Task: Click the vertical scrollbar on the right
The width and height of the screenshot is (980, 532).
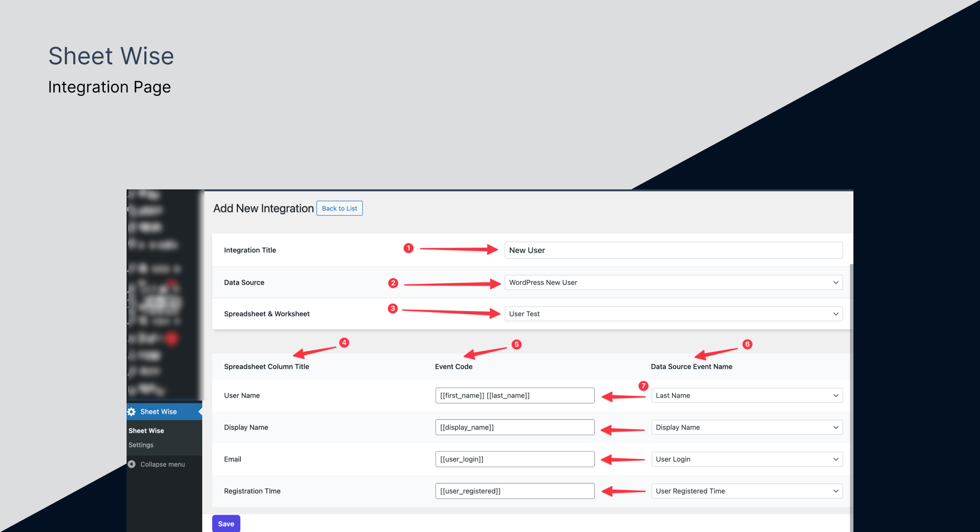Action: (851, 398)
